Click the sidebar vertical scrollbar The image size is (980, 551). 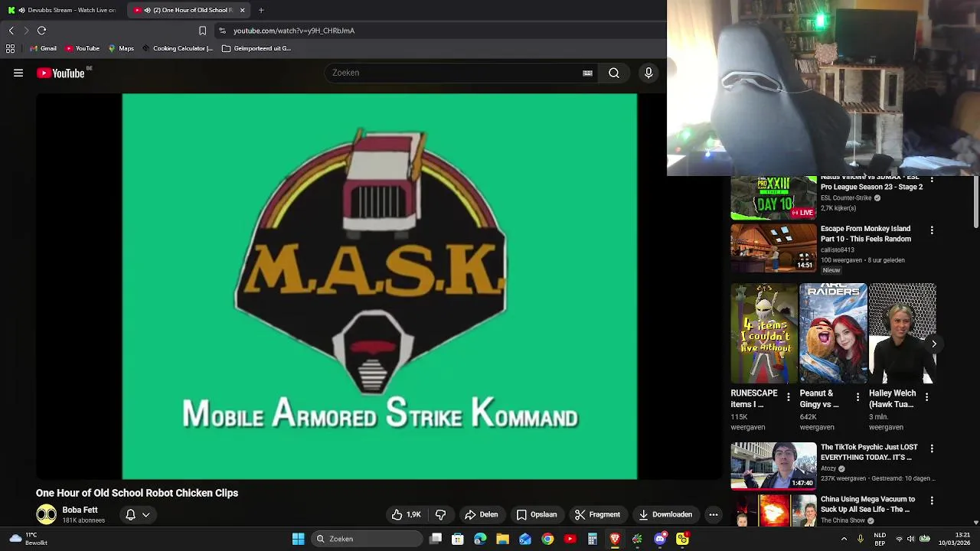click(976, 202)
